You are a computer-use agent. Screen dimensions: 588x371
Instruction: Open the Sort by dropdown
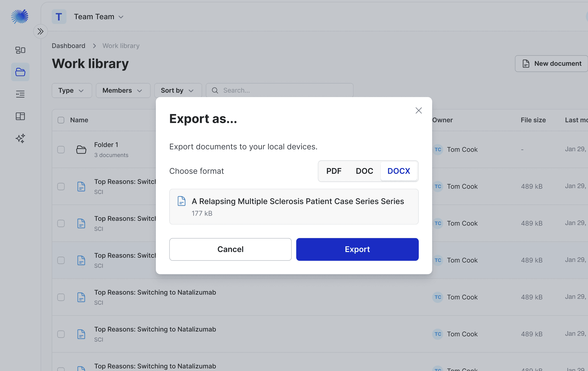point(178,91)
